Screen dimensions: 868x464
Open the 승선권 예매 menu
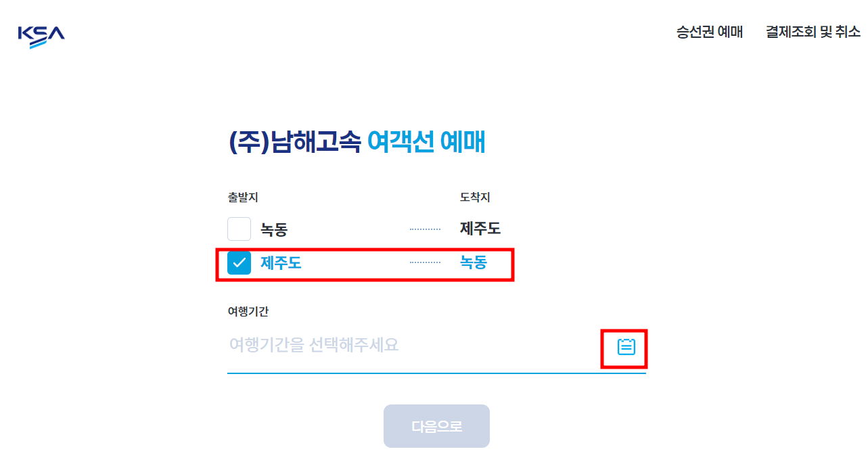point(708,31)
